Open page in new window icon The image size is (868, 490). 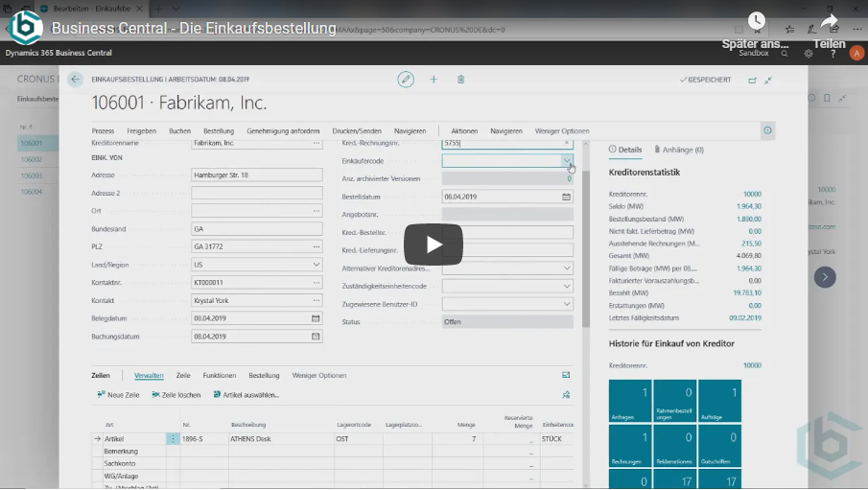coord(752,81)
